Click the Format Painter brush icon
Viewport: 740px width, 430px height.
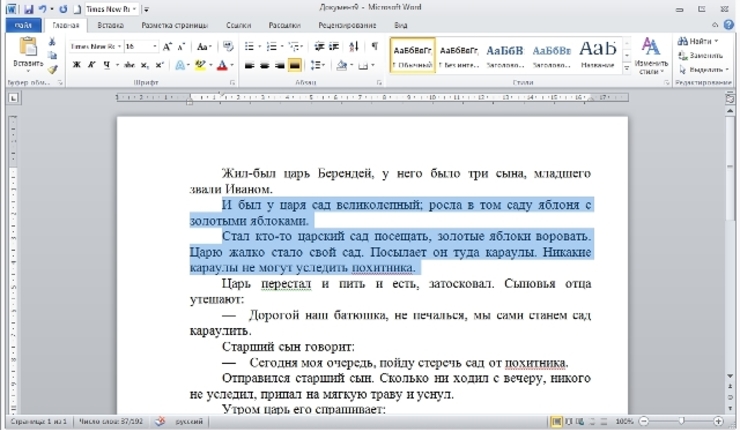[x=53, y=69]
